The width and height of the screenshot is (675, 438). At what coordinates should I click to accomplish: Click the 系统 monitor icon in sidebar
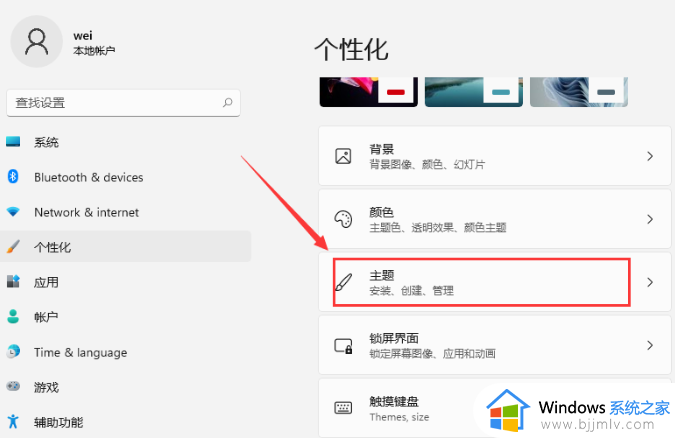13,142
